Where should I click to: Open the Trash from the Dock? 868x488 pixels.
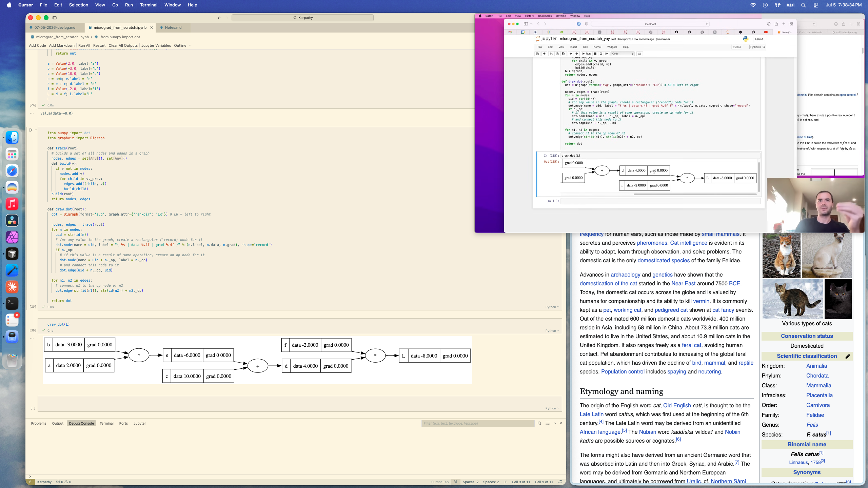coord(12,361)
